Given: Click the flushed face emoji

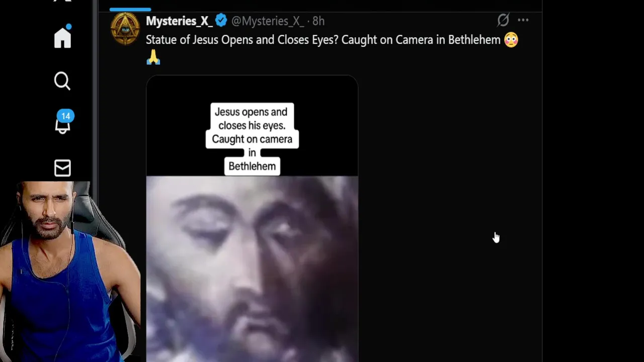Looking at the screenshot, I should coord(511,40).
